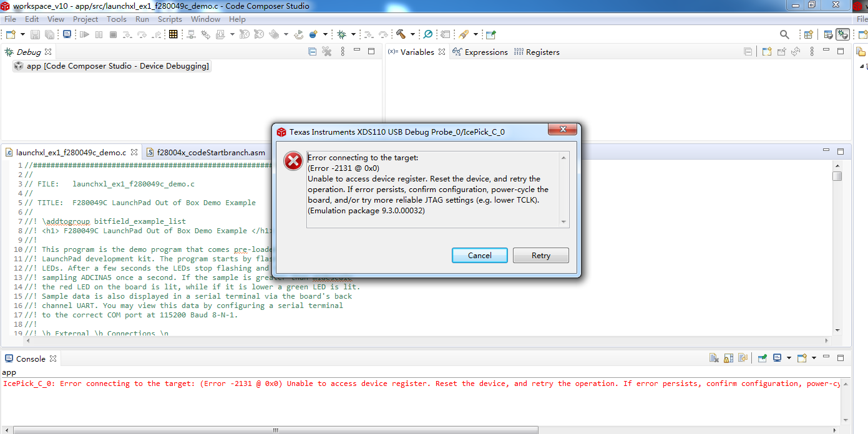Open the New file dropdown arrow

[x=22, y=34]
